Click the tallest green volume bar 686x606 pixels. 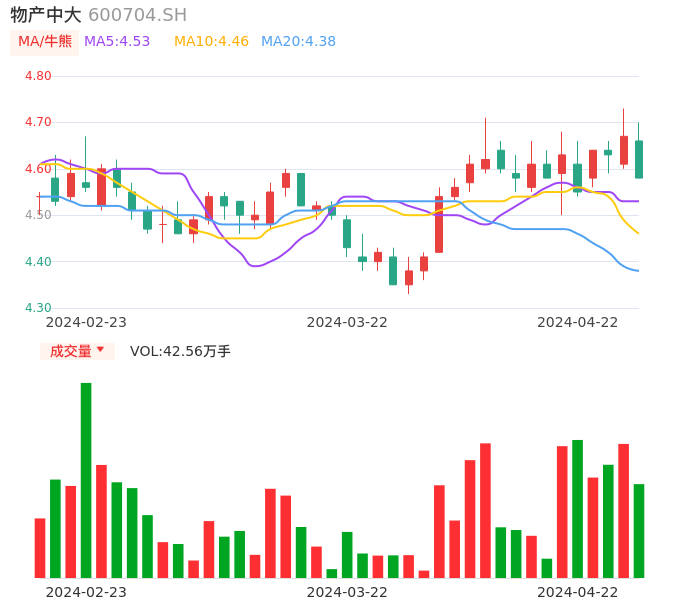[x=86, y=480]
